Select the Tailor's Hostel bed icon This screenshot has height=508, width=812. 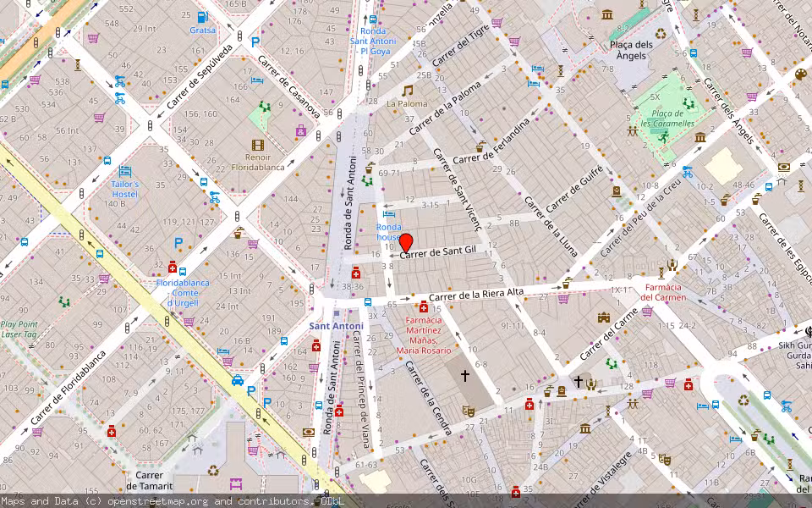point(125,171)
